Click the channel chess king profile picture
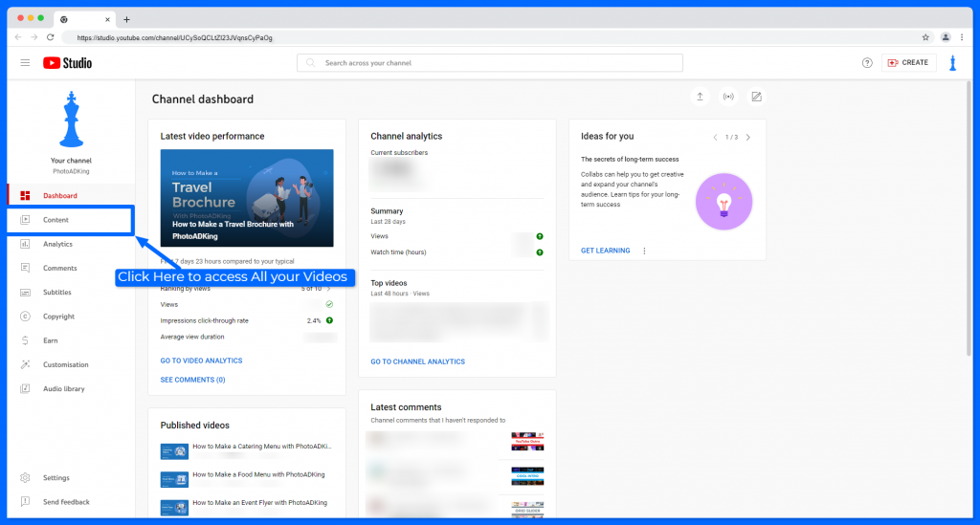This screenshot has height=525, width=980. pyautogui.click(x=71, y=120)
